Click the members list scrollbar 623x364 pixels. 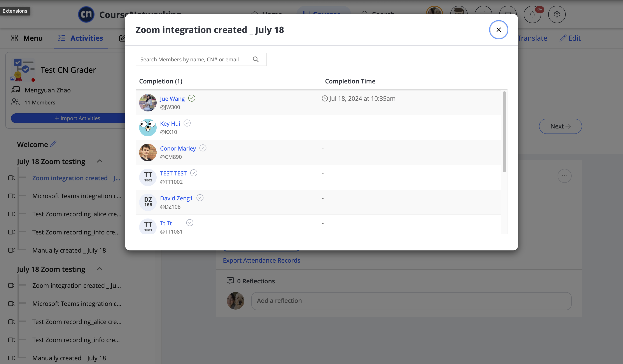click(x=504, y=132)
